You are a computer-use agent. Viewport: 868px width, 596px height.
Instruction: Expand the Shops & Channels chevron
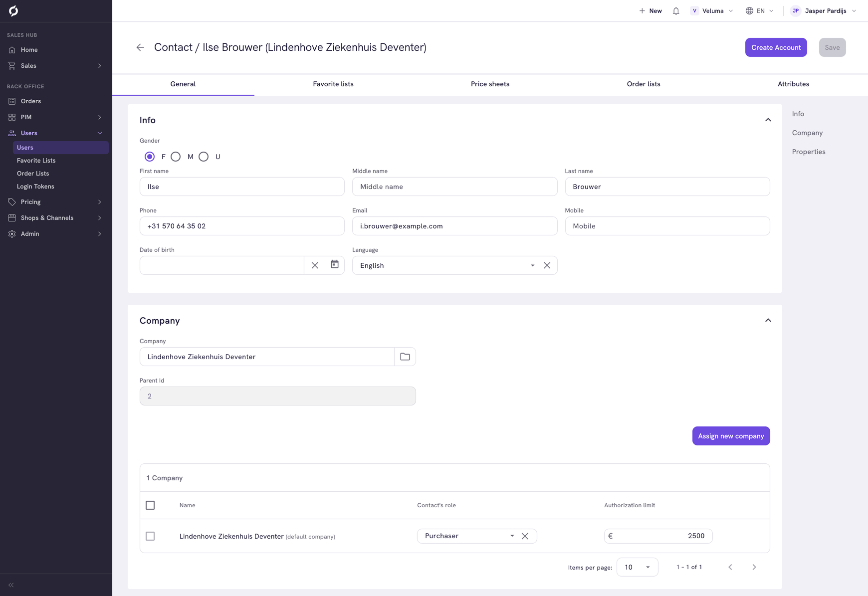pyautogui.click(x=100, y=218)
